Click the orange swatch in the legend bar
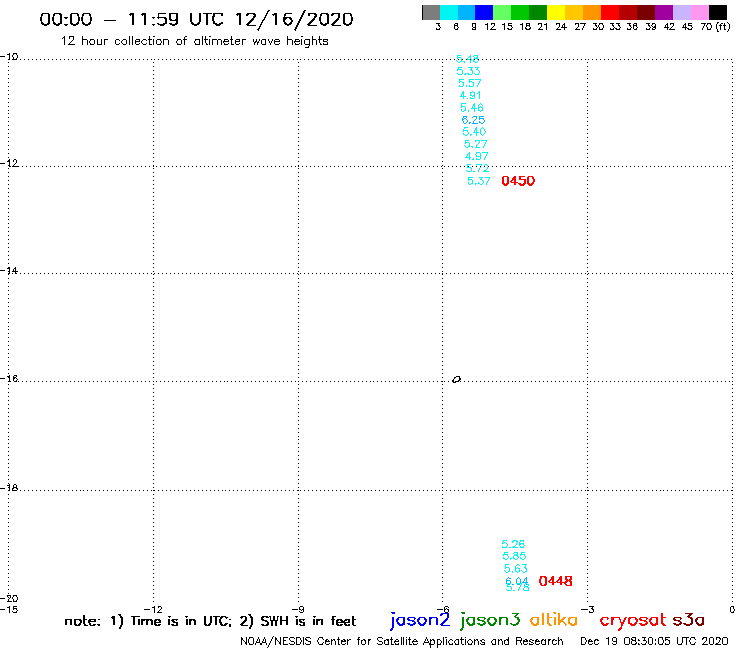Image resolution: width=740 pixels, height=650 pixels. click(592, 12)
